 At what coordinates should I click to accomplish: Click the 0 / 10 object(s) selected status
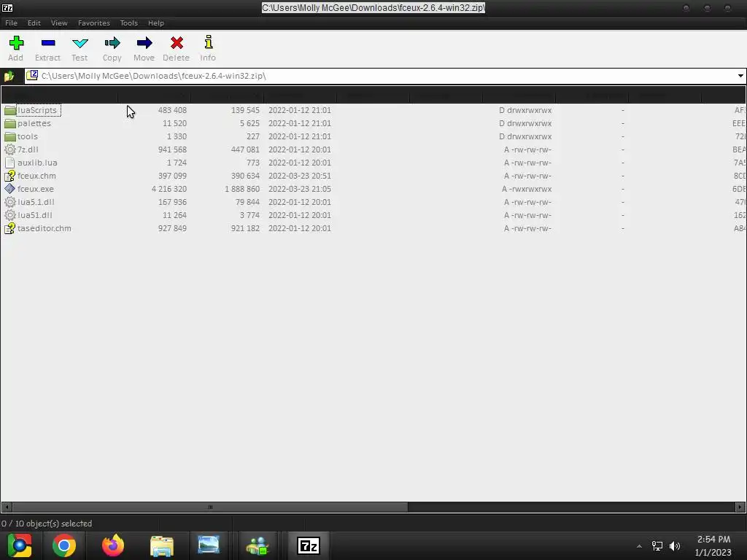click(x=47, y=524)
